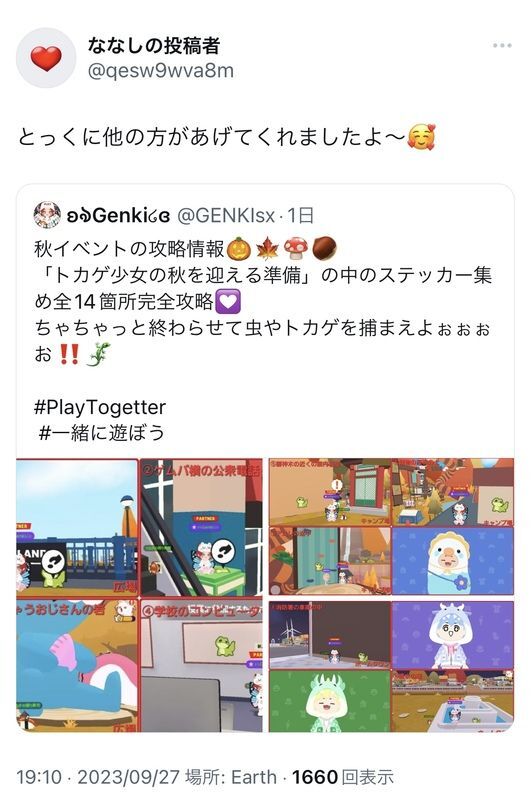Open the crying baby avatar image

[452, 560]
